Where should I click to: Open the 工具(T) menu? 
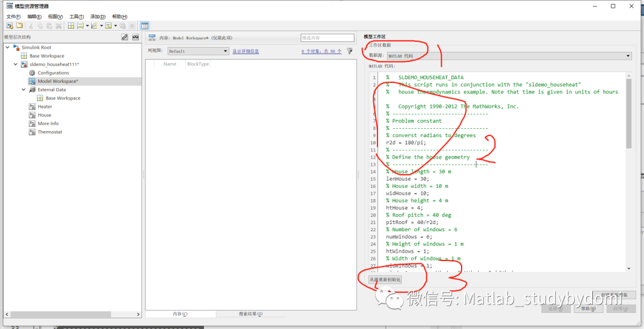coord(76,17)
